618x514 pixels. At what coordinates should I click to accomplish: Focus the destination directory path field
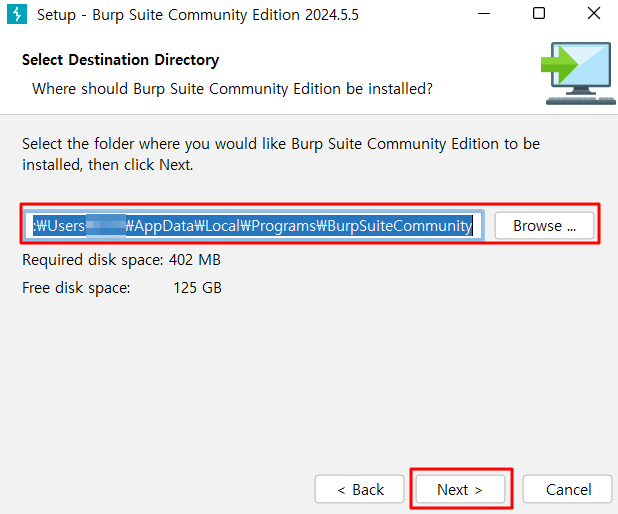254,225
